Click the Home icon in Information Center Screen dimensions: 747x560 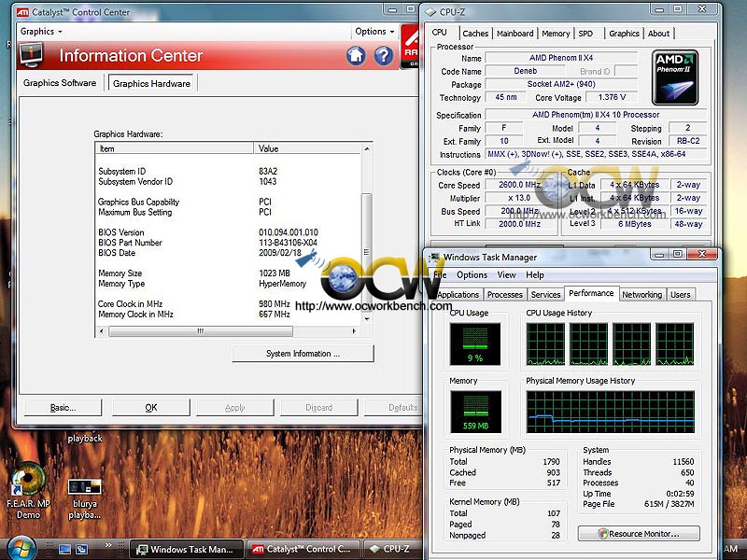tap(356, 56)
